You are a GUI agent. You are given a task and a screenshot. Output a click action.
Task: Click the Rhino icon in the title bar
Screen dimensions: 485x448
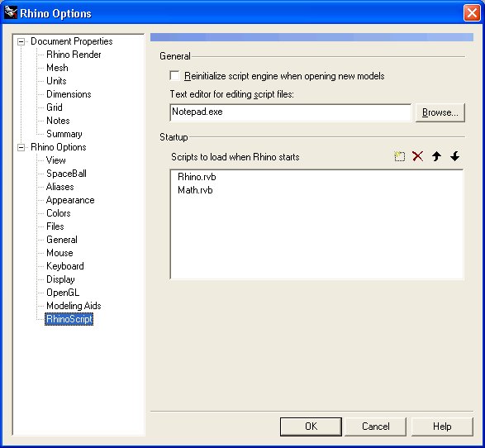pos(11,12)
